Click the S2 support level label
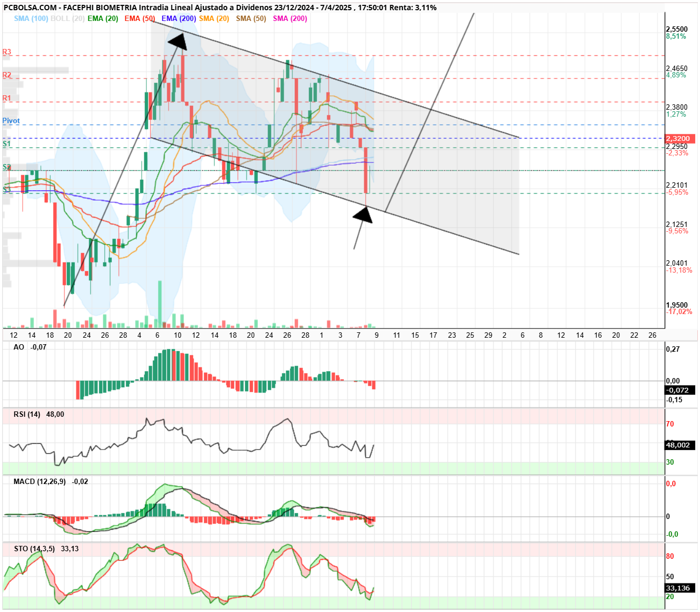The height and width of the screenshot is (612, 700). [7, 167]
